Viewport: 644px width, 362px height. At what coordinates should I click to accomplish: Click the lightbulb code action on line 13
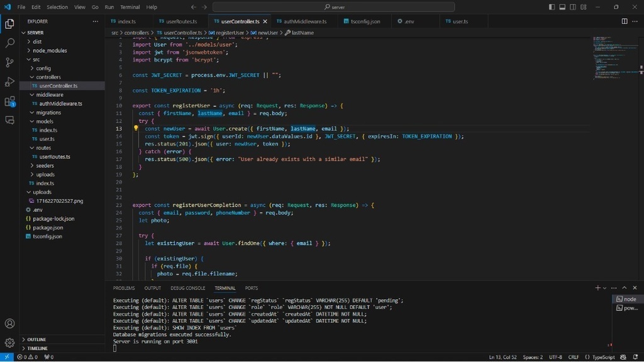(x=136, y=128)
